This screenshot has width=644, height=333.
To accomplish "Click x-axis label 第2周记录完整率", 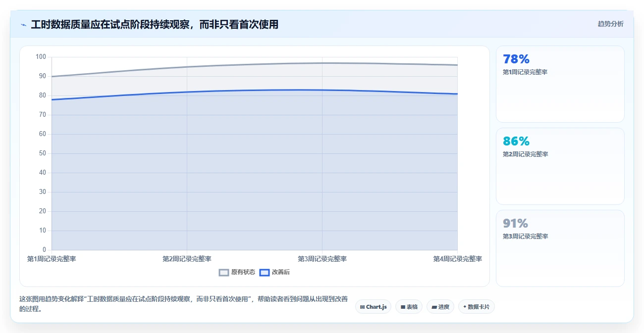I will (187, 259).
